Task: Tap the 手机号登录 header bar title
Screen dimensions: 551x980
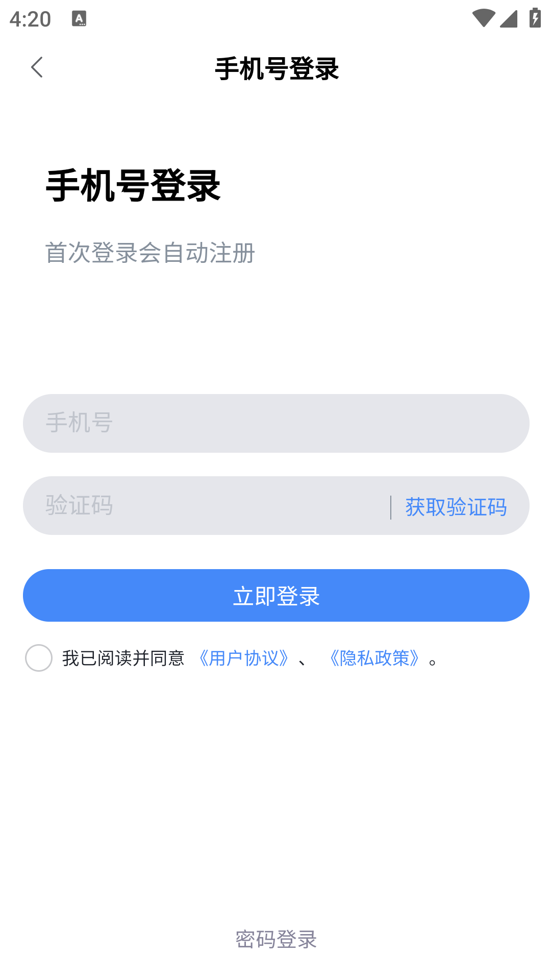Action: click(277, 69)
